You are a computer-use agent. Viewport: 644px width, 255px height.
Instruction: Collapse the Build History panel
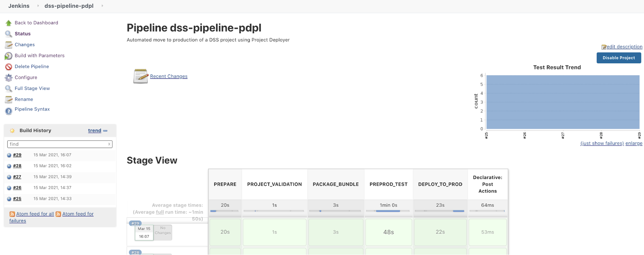click(105, 131)
